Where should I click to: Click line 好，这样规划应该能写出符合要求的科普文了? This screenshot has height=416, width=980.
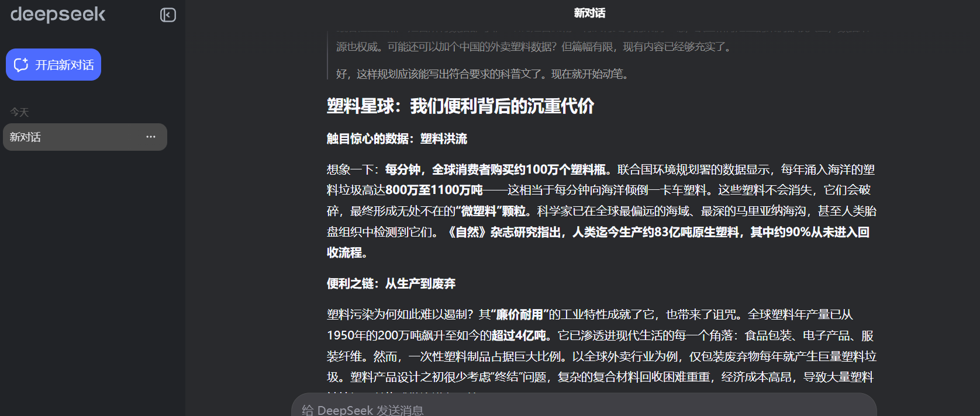click(482, 74)
